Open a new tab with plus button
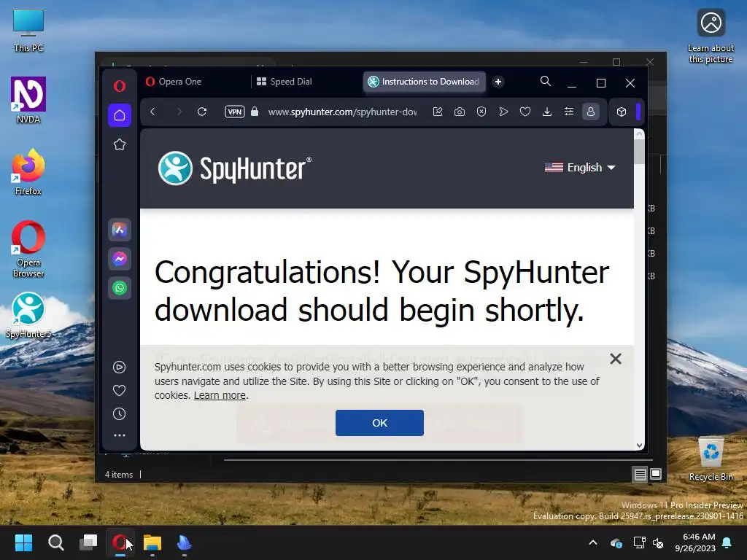 (x=498, y=82)
